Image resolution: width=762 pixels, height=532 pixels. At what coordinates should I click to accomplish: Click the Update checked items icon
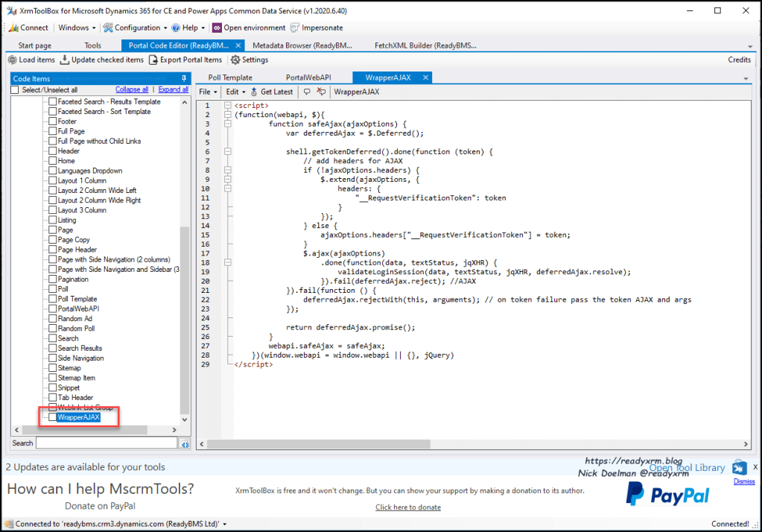click(66, 60)
